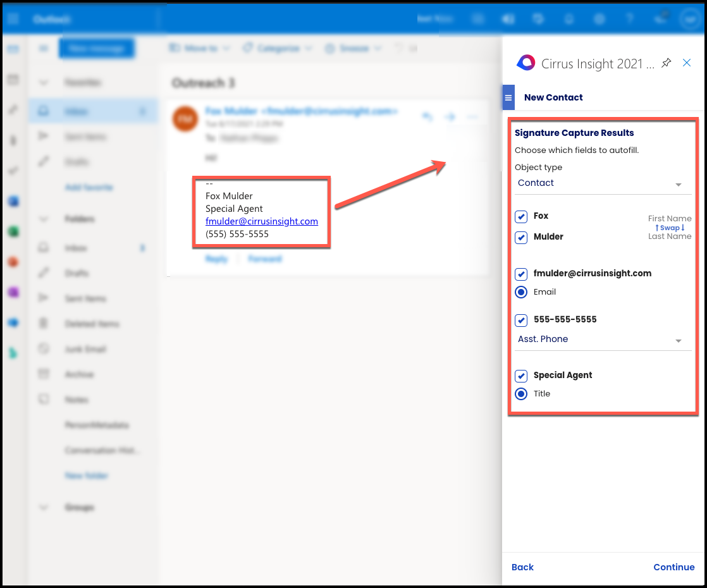Click the New Contact heading
707x588 pixels.
[553, 97]
